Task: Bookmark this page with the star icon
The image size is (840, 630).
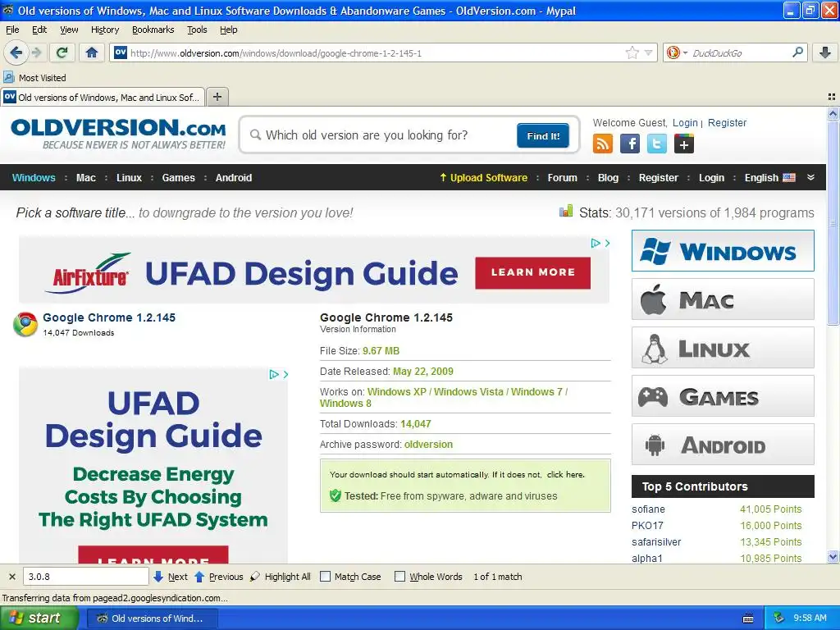Action: click(632, 52)
